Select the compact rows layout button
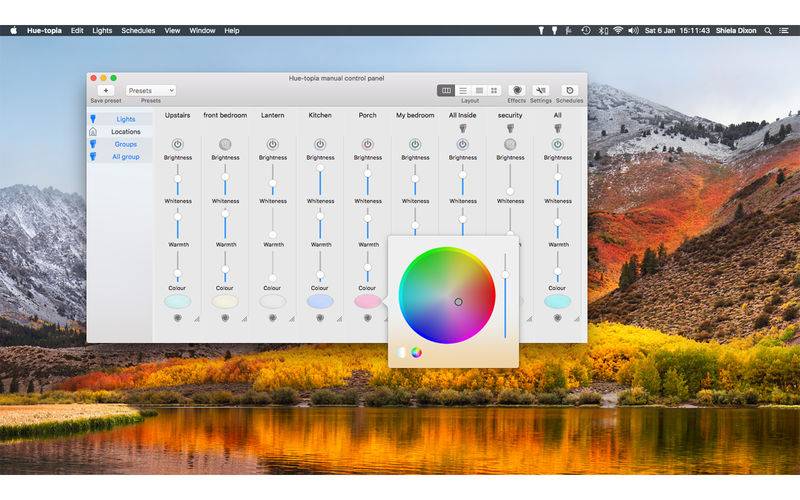The image size is (800, 500). (479, 90)
